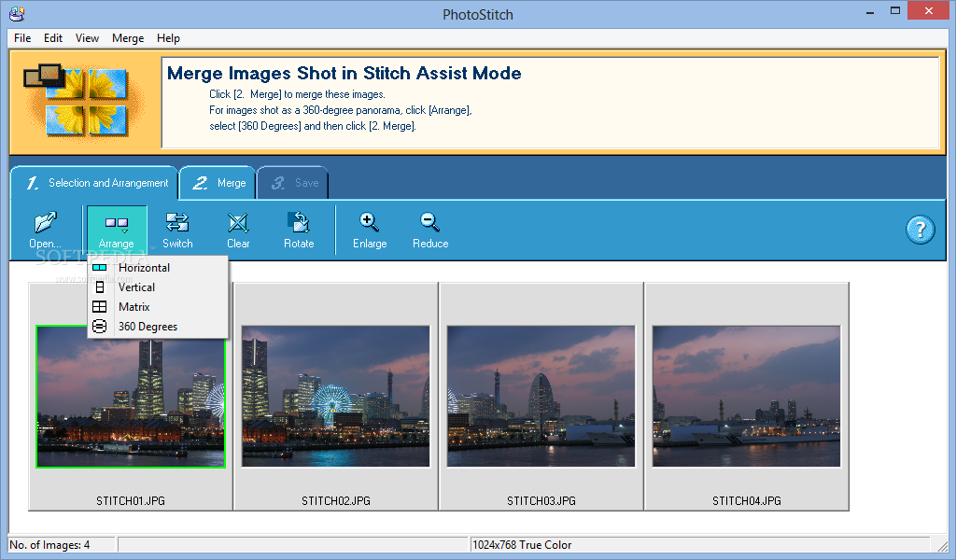Open the Merge menu in the menu bar
956x560 pixels.
pos(128,37)
